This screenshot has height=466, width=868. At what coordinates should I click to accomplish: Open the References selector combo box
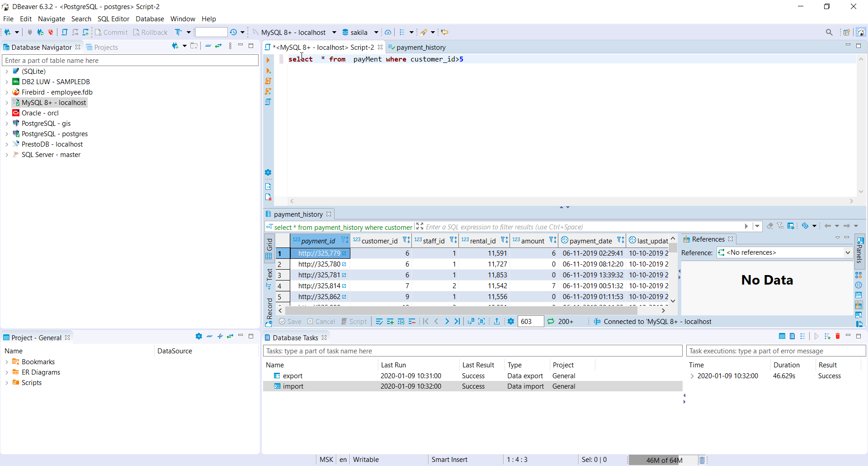click(847, 252)
